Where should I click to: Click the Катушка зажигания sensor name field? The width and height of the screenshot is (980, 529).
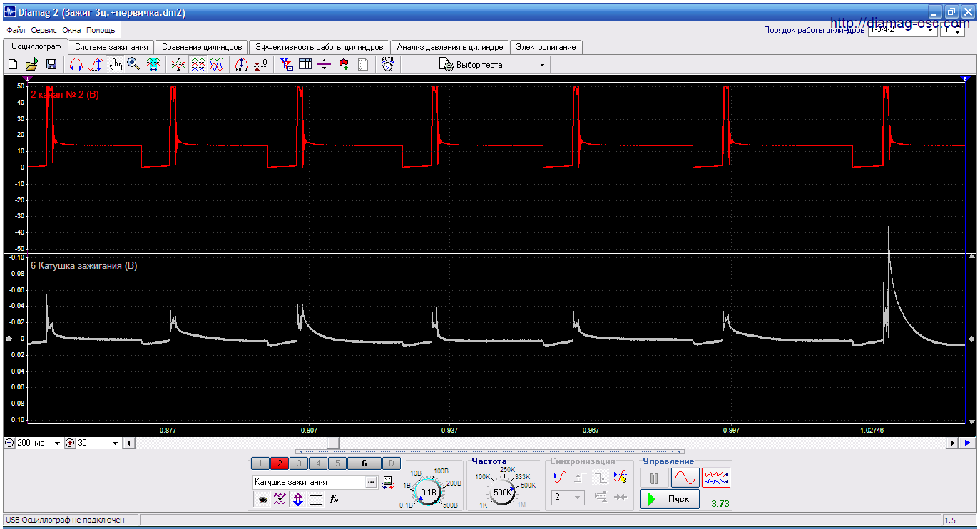[309, 483]
